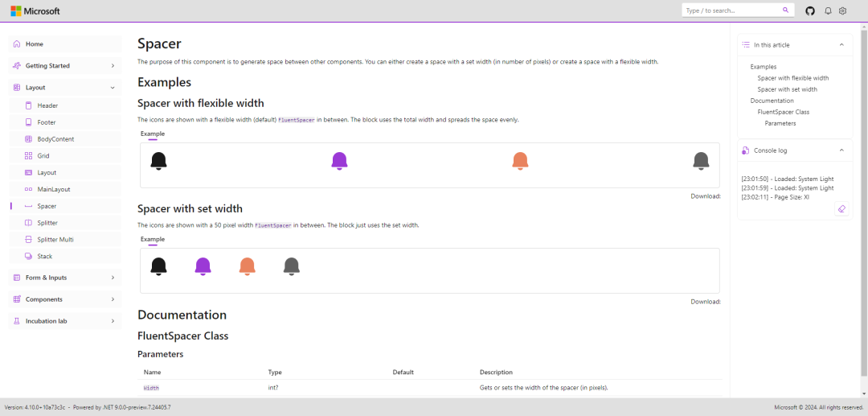The image size is (868, 416).
Task: Click the Microsoft logo
Action: [35, 11]
